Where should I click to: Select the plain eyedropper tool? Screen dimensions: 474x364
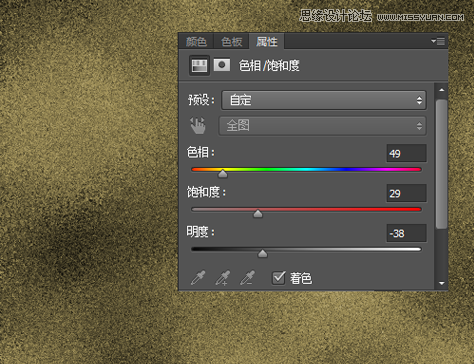point(198,278)
